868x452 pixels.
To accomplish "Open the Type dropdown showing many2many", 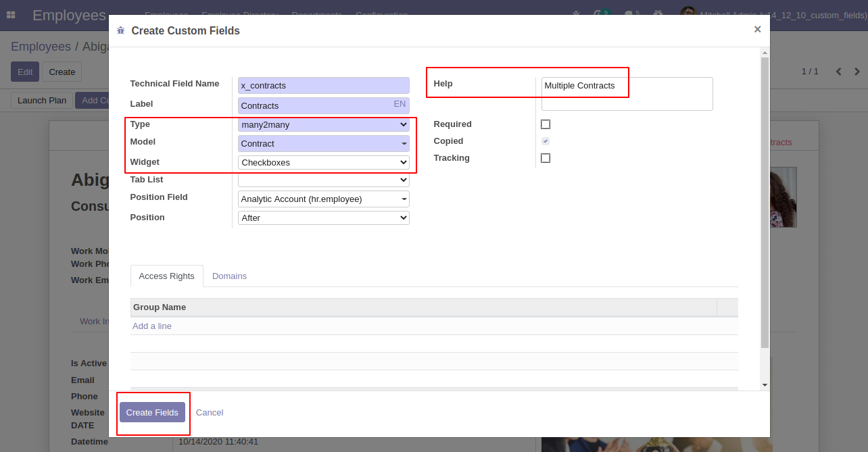I will pyautogui.click(x=324, y=125).
